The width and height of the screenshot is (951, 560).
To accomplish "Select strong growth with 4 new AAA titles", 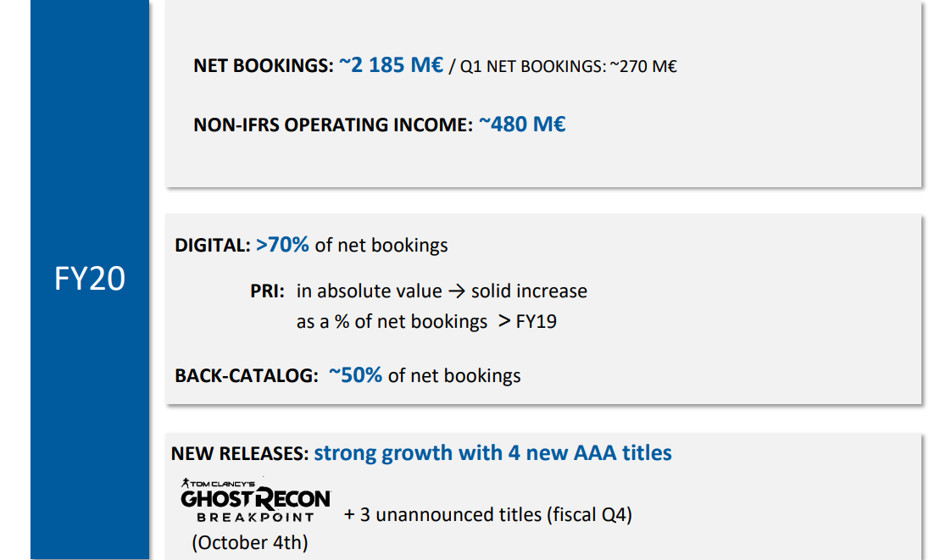I will click(492, 453).
